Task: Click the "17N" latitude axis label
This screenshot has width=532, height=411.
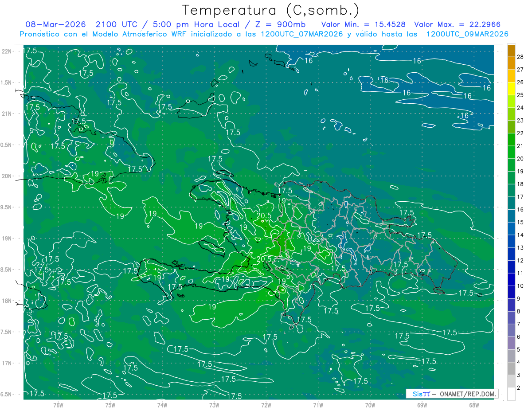Action: click(7, 363)
